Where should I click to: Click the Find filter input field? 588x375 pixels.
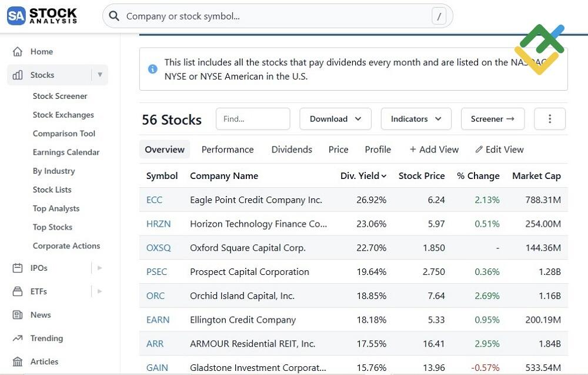click(x=253, y=119)
